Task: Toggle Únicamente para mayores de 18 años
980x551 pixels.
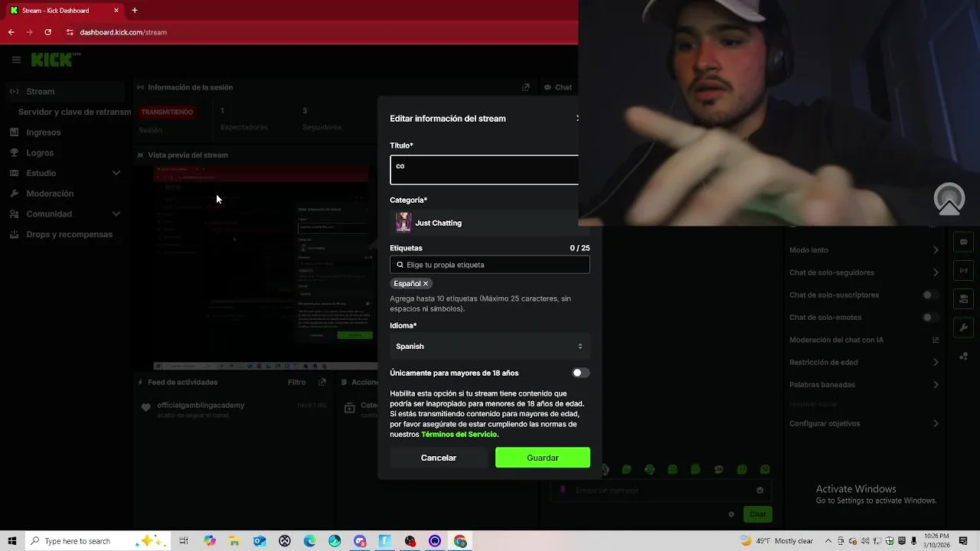Action: [581, 373]
